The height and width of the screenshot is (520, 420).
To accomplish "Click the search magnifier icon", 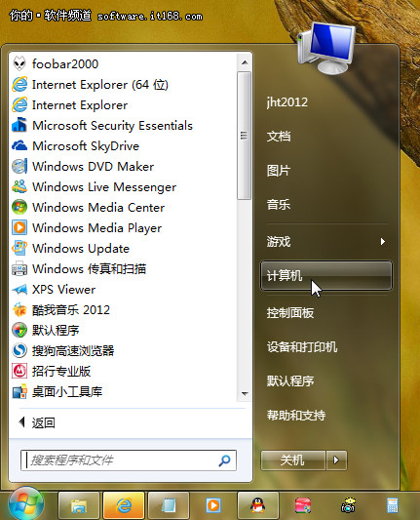I will [x=224, y=460].
